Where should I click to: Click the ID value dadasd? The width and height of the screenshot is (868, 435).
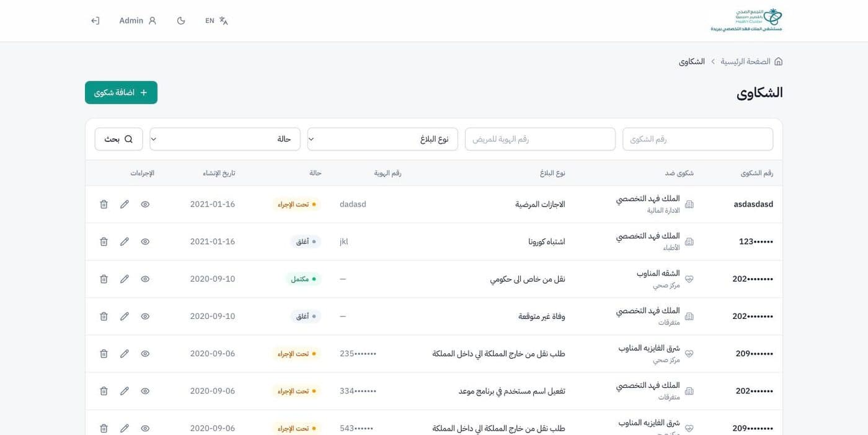pos(353,204)
